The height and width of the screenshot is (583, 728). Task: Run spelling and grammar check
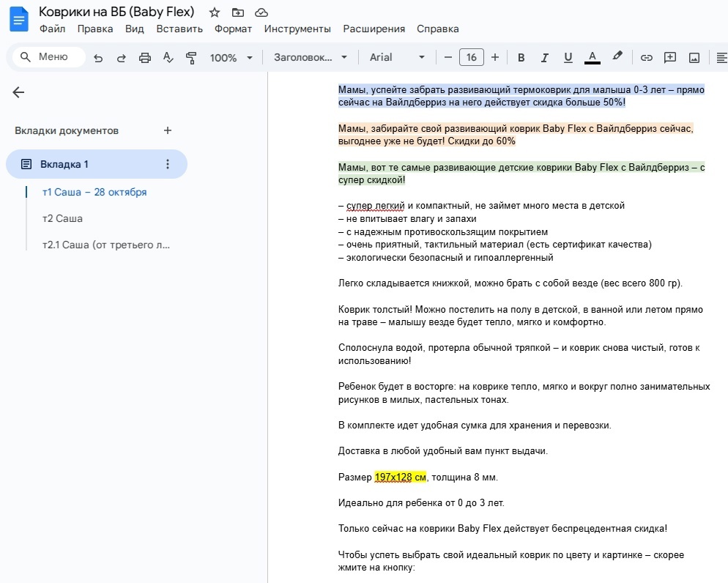[168, 58]
